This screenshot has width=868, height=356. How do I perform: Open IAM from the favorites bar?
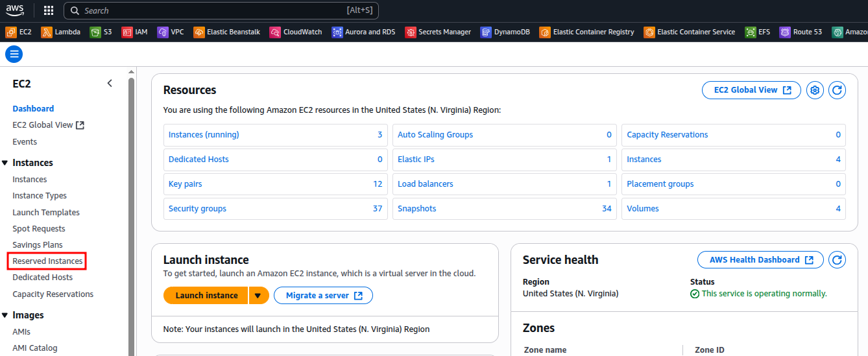(134, 32)
